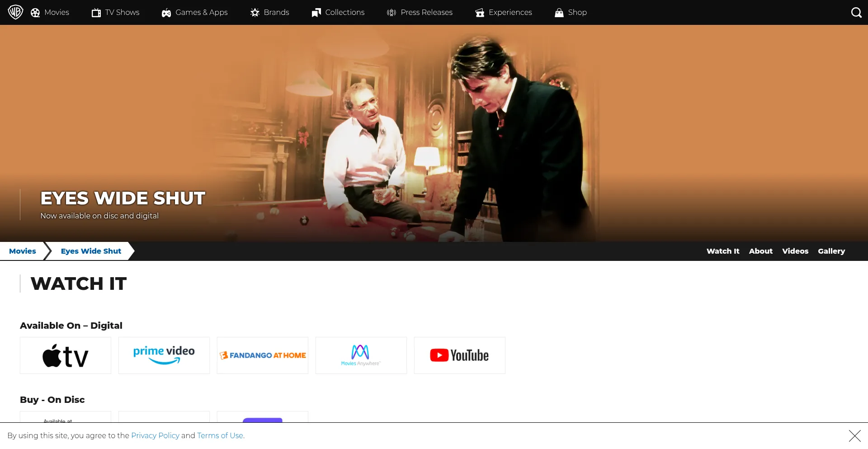Open Collections in the top navigation
868x449 pixels.
point(338,12)
